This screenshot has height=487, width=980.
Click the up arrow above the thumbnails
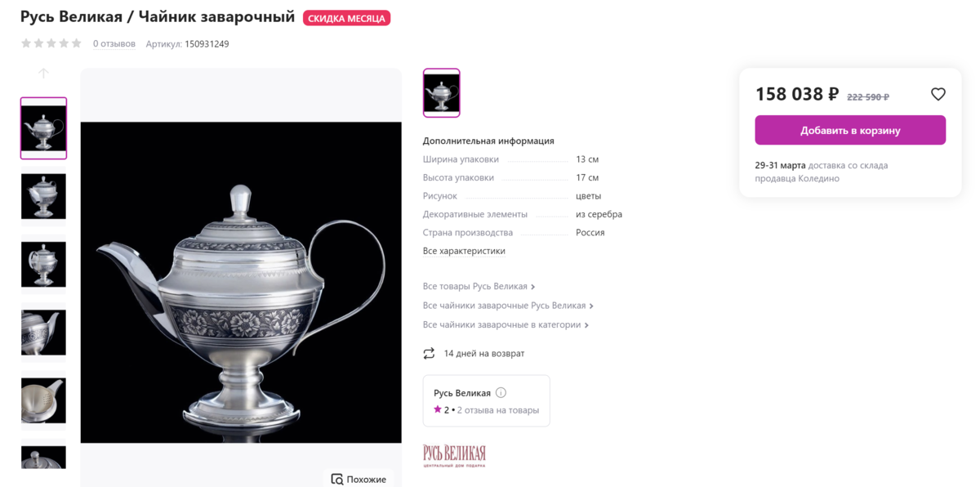43,73
